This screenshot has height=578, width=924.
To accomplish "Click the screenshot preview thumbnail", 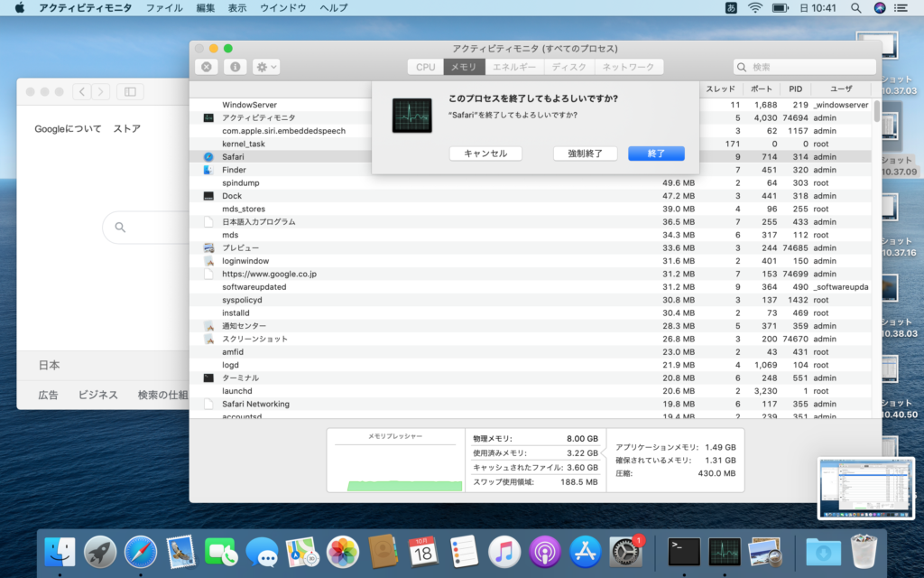I will coord(865,489).
